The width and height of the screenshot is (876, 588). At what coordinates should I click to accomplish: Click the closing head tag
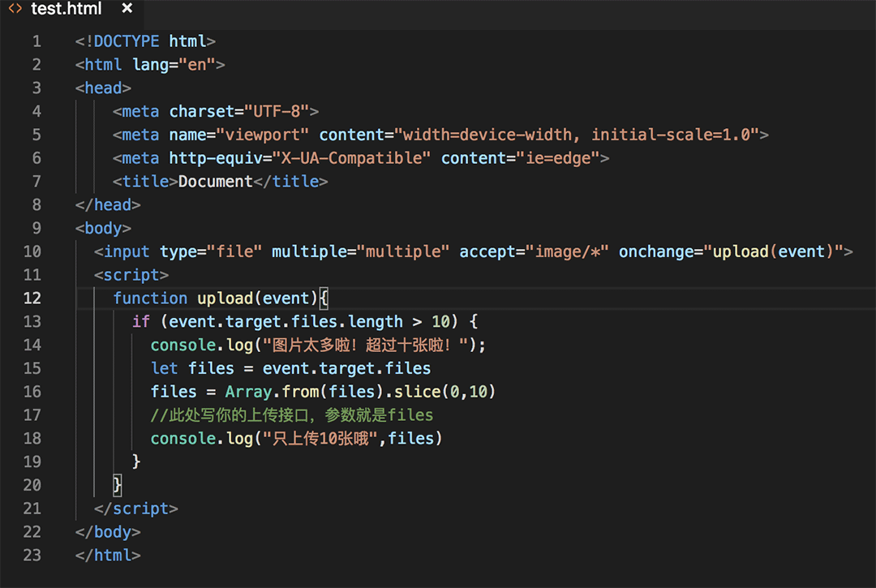pyautogui.click(x=108, y=205)
